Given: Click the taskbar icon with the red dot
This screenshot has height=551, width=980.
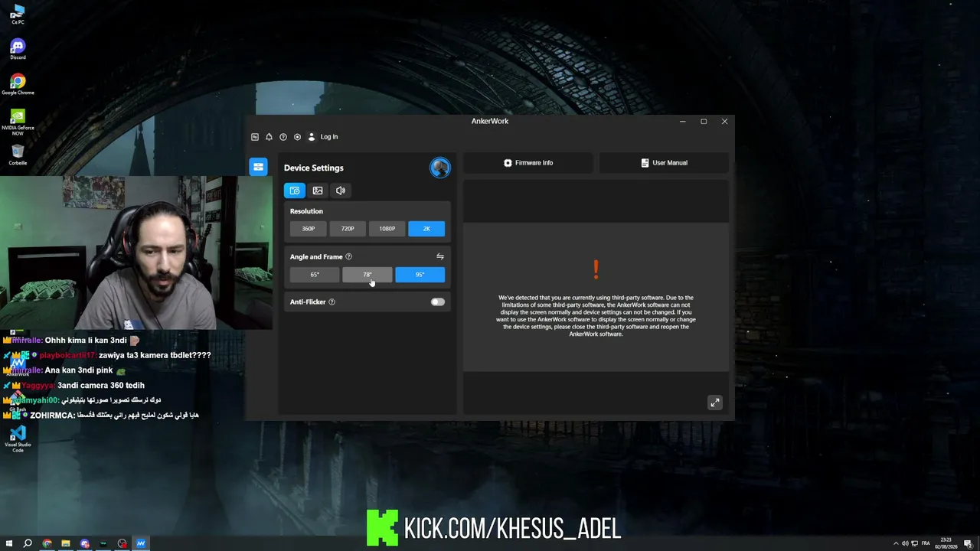Looking at the screenshot, I should click(x=122, y=543).
